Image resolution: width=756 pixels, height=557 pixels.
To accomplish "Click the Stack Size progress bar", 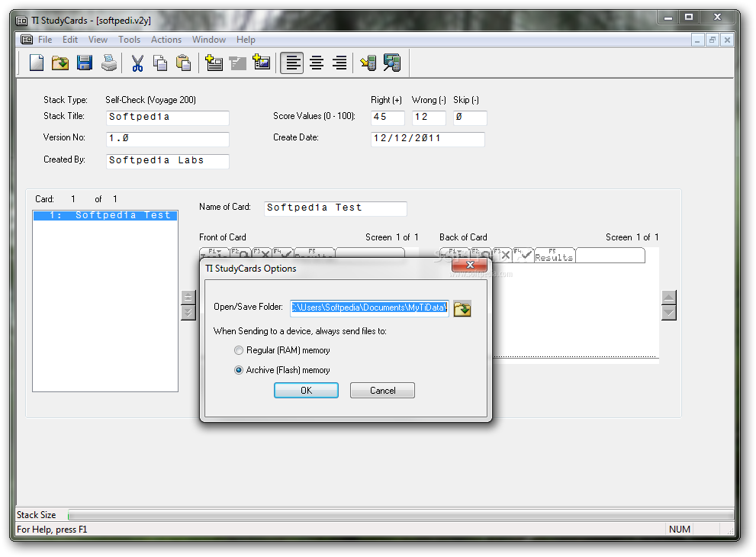I will point(401,516).
